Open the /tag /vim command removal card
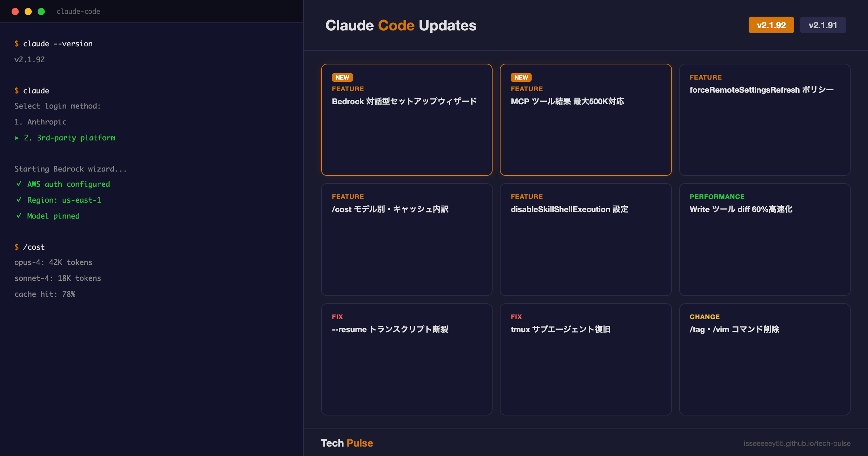This screenshot has height=456, width=868. click(765, 359)
